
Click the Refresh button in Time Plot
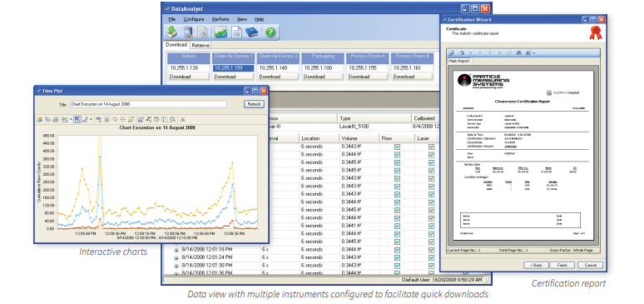coord(254,104)
